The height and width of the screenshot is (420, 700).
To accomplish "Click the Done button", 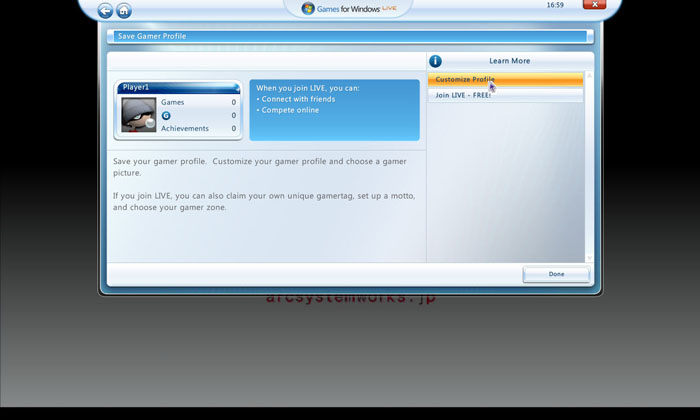I will click(556, 274).
